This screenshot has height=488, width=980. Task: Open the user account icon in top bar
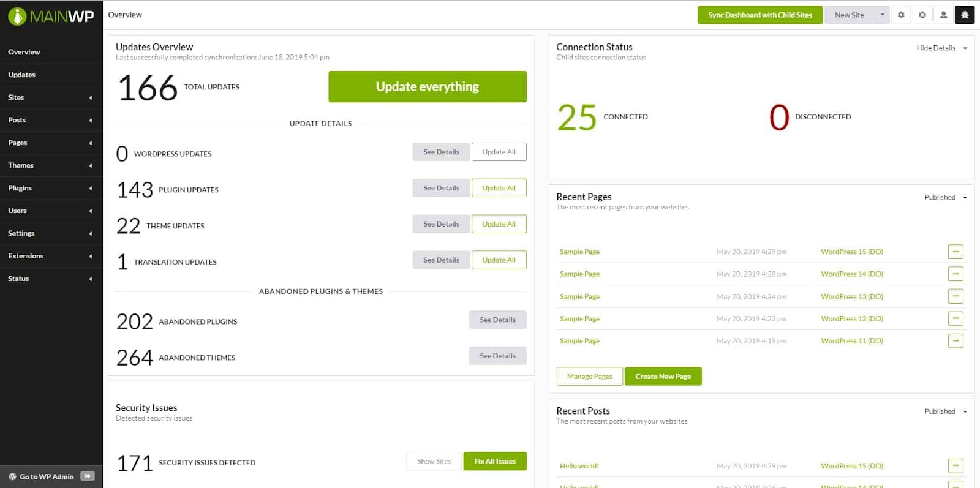[x=944, y=15]
